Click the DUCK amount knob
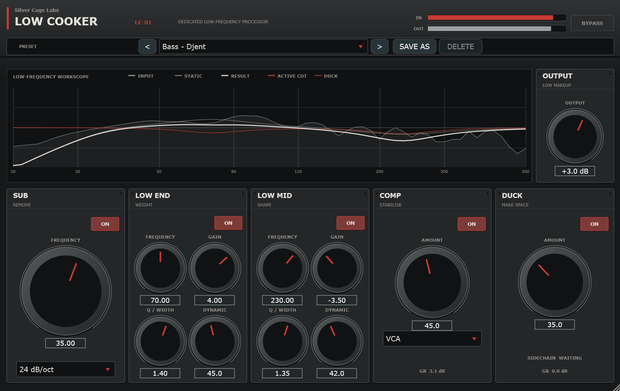 (x=555, y=282)
